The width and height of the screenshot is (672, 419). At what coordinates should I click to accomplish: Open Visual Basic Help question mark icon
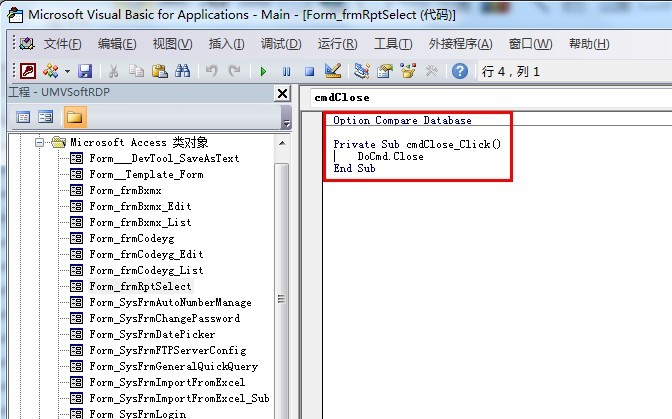coord(460,71)
